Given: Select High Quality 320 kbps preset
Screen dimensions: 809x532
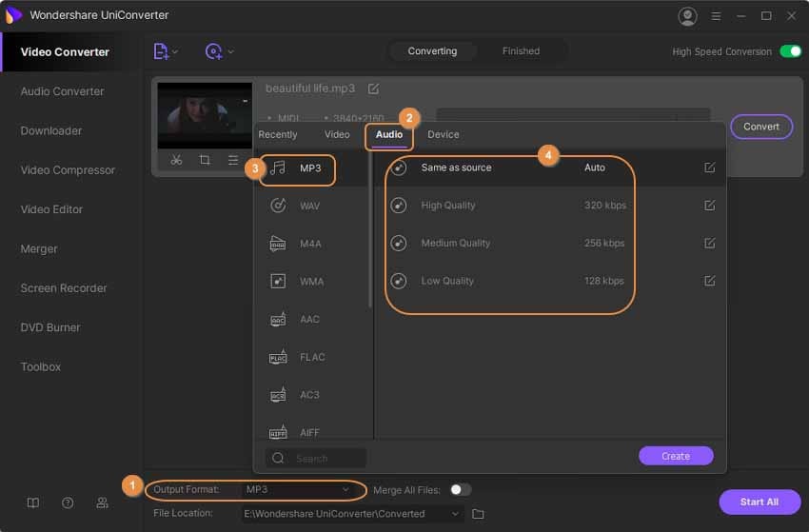Looking at the screenshot, I should coord(550,206).
